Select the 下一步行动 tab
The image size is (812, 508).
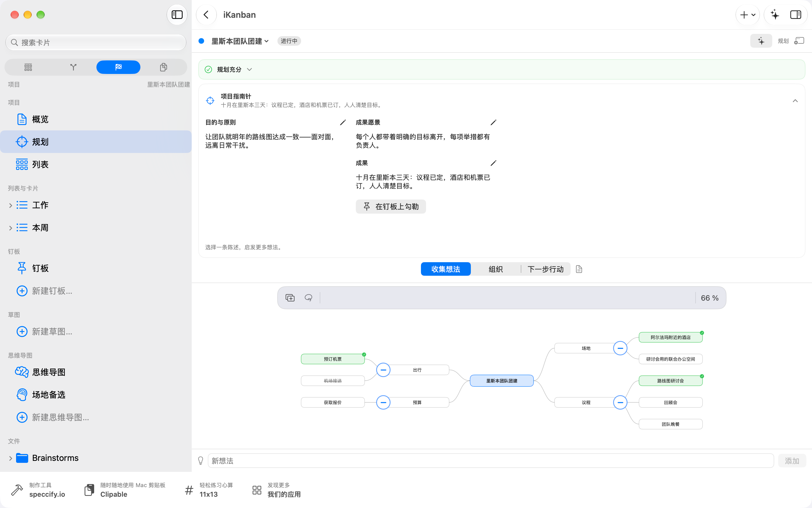tap(545, 269)
